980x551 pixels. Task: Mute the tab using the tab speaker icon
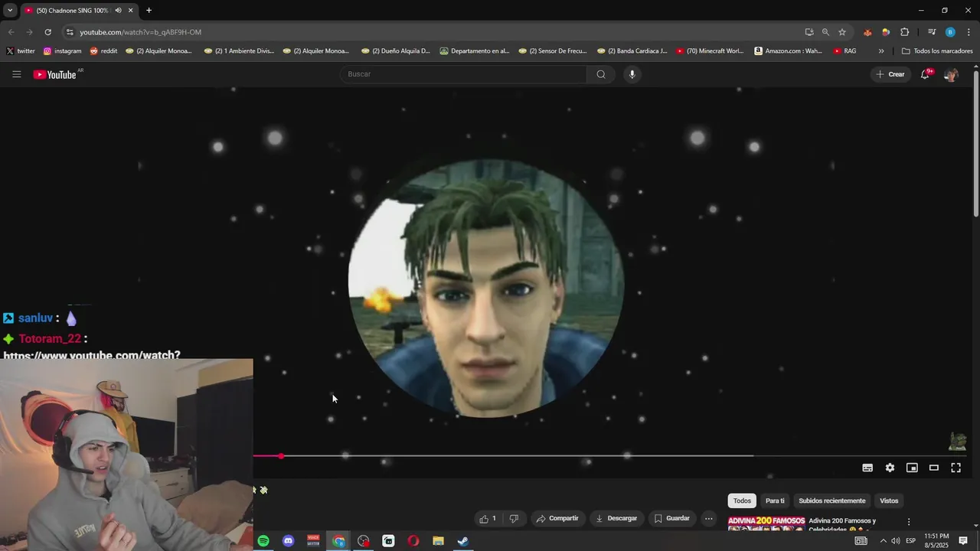point(118,11)
